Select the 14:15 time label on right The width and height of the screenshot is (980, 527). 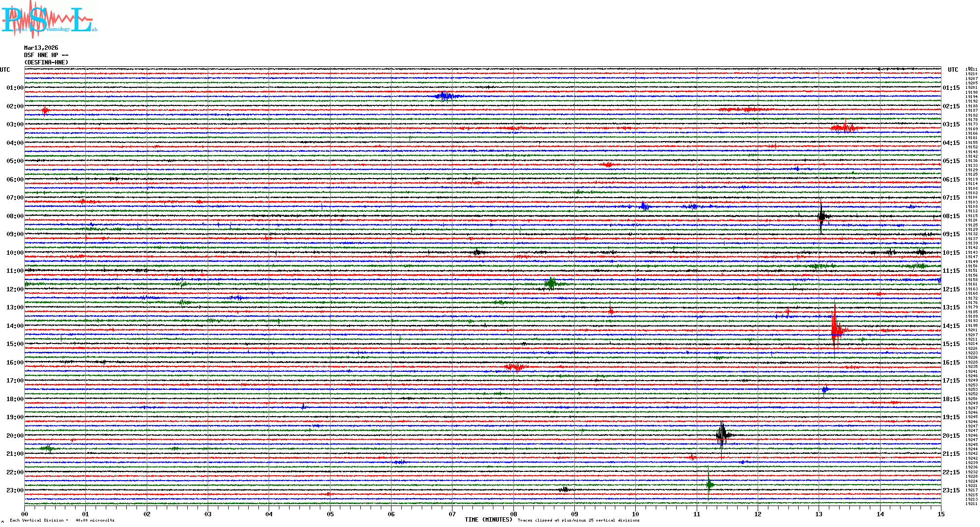951,326
